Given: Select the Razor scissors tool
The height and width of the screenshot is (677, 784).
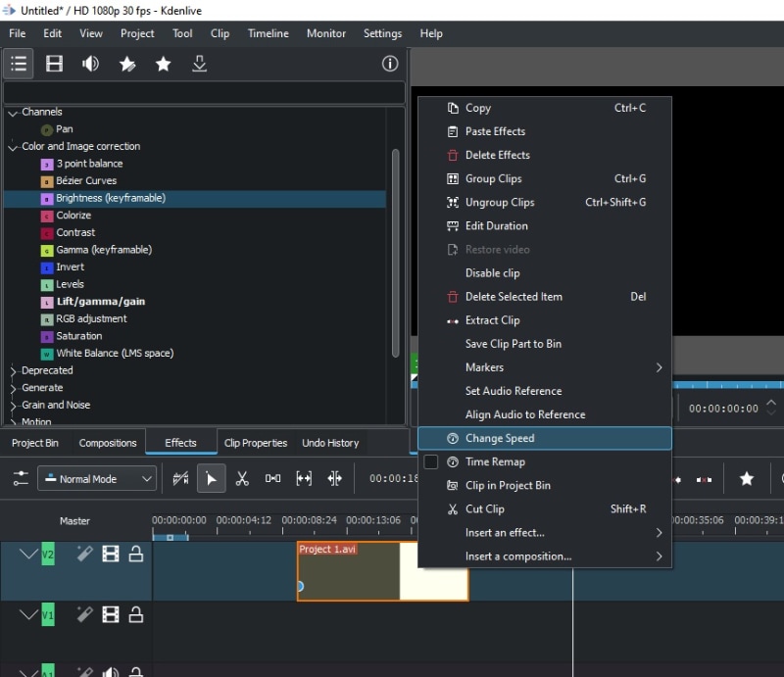Looking at the screenshot, I should click(x=242, y=478).
